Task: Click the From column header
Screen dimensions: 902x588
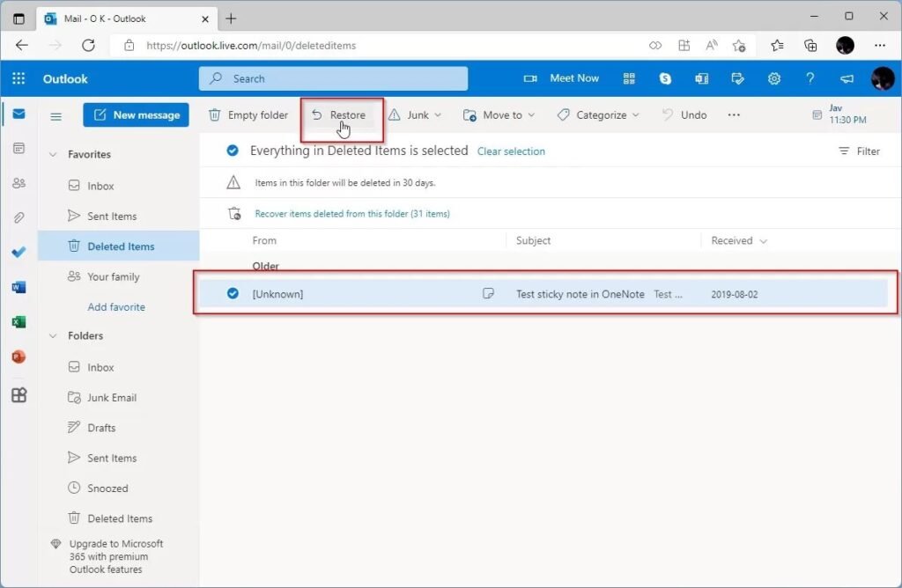Action: tap(264, 241)
